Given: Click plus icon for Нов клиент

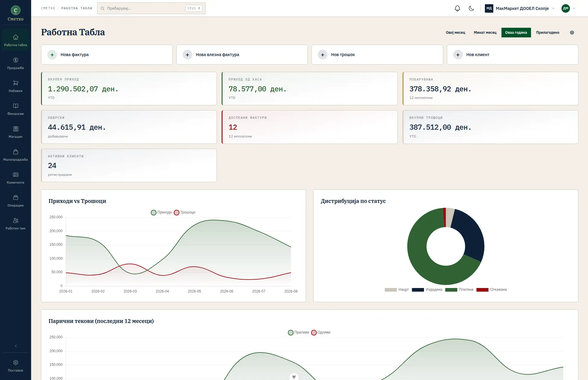Looking at the screenshot, I should [458, 55].
